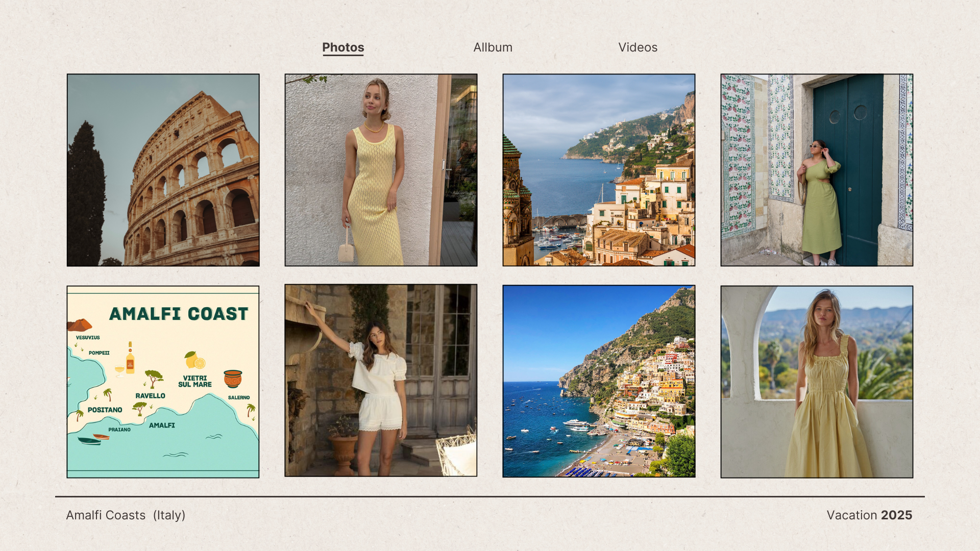Open the Positano beach hillside photo
This screenshot has width=980, height=551.
pyautogui.click(x=599, y=381)
